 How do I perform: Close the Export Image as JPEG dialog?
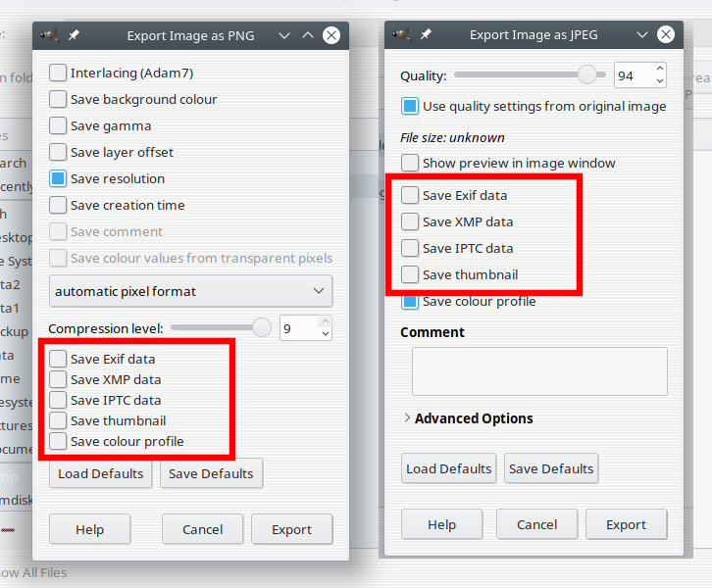(x=666, y=35)
